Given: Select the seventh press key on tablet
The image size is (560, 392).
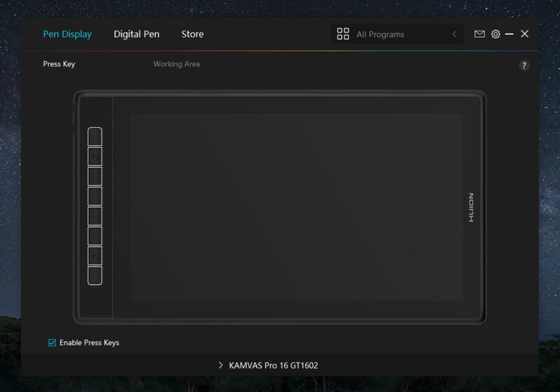Looking at the screenshot, I should (95, 255).
